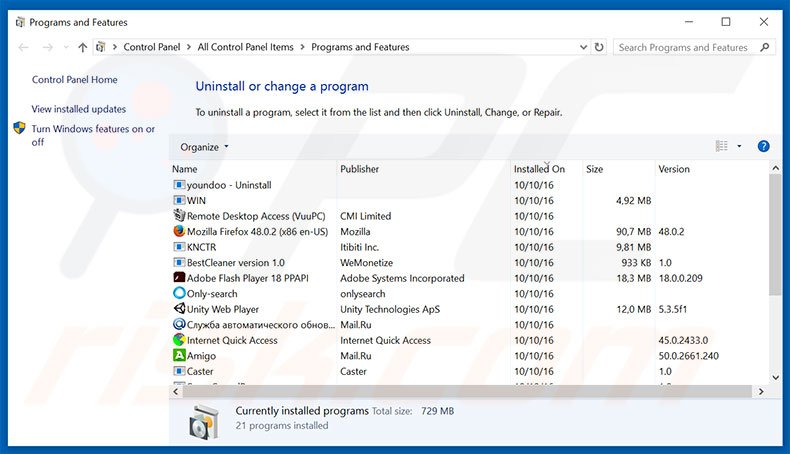Click Control Panel breadcrumb

click(152, 47)
